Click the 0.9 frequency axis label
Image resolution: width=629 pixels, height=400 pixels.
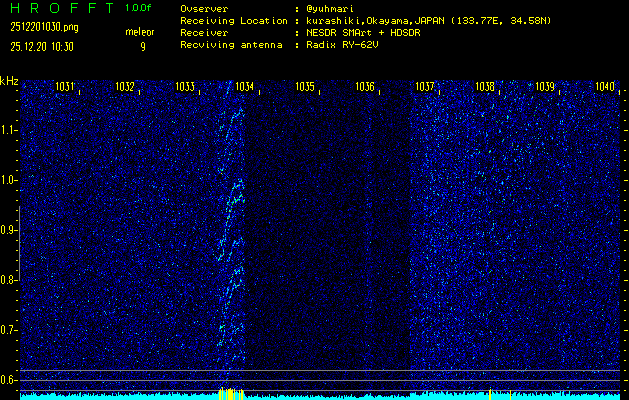point(7,230)
